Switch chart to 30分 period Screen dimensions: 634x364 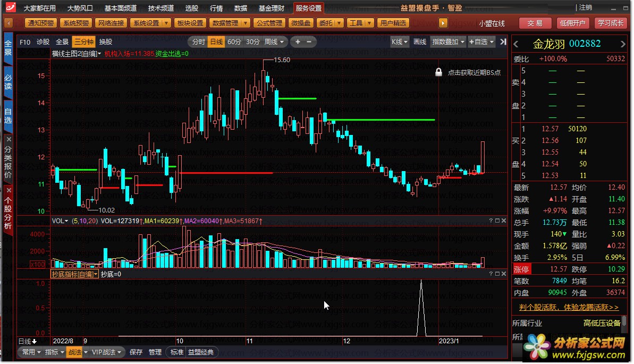click(x=253, y=41)
